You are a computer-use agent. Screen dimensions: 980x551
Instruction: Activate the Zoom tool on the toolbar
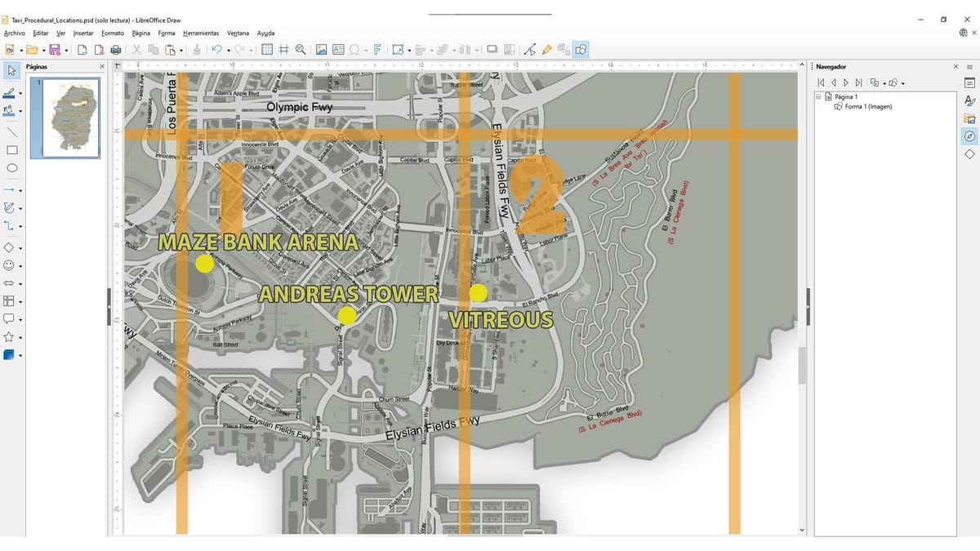click(x=301, y=49)
